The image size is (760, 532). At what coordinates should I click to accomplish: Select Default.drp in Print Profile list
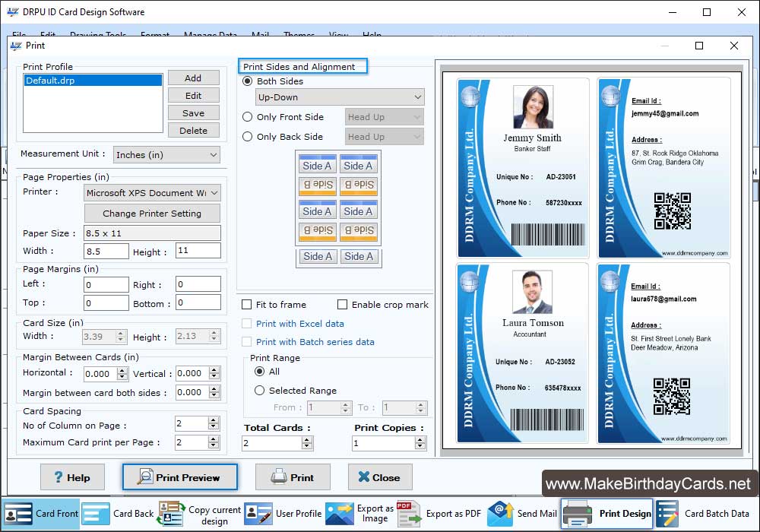click(93, 81)
